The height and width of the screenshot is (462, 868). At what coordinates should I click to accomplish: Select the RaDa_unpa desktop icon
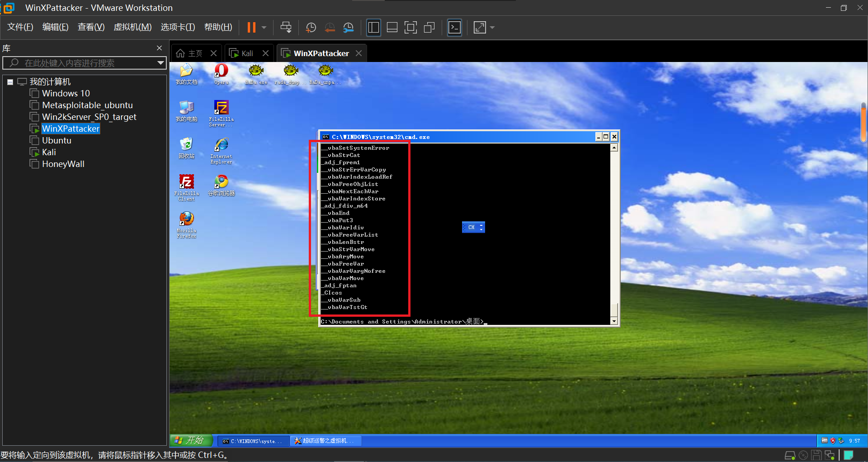point(325,74)
